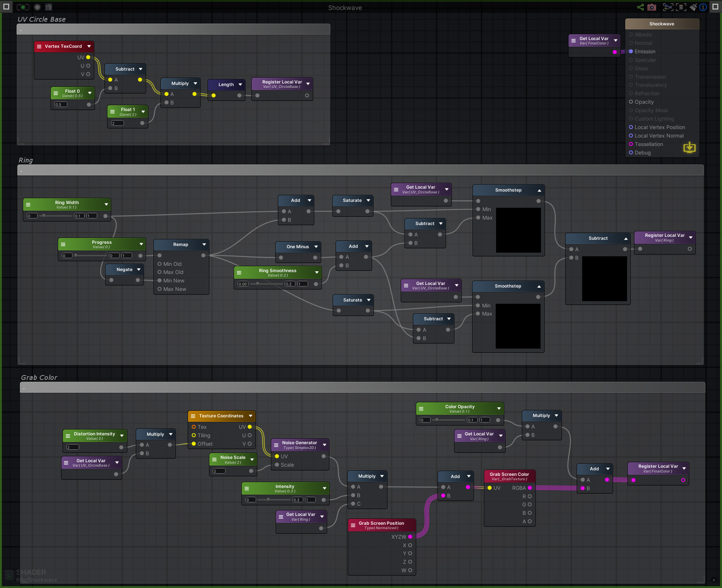This screenshot has height=588, width=722.
Task: Open help via the blue info icon
Action: pos(703,7)
